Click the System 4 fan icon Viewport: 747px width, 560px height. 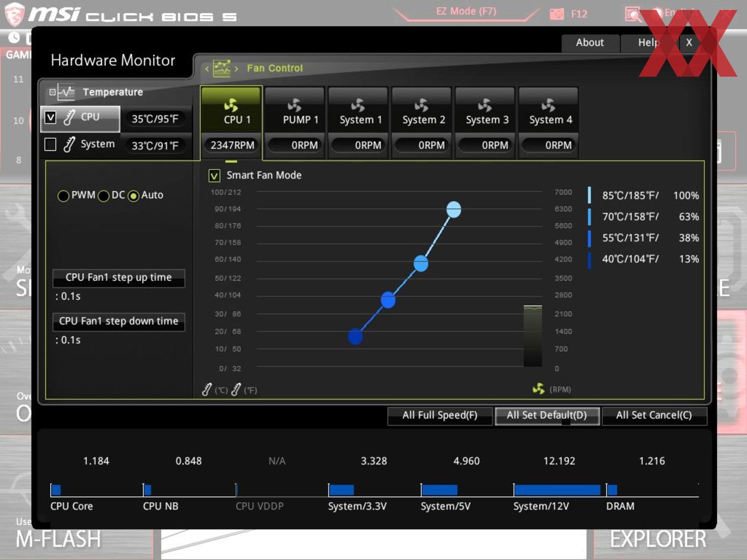coord(549,105)
